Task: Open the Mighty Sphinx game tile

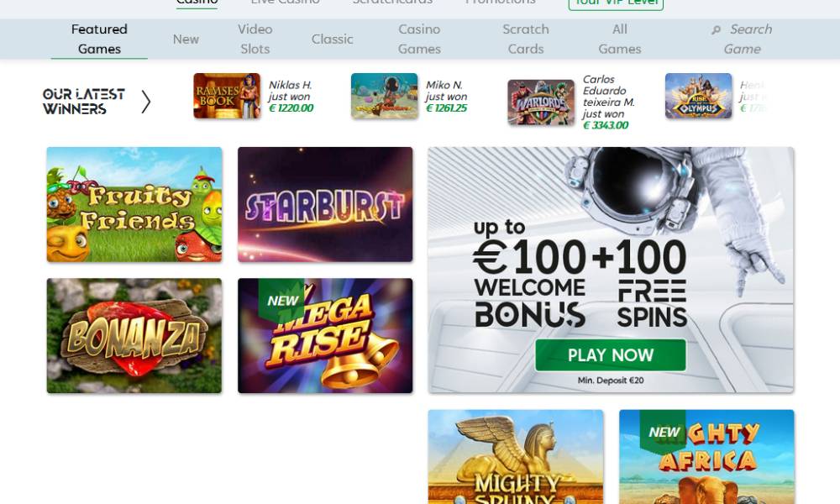Action: pyautogui.click(x=516, y=457)
